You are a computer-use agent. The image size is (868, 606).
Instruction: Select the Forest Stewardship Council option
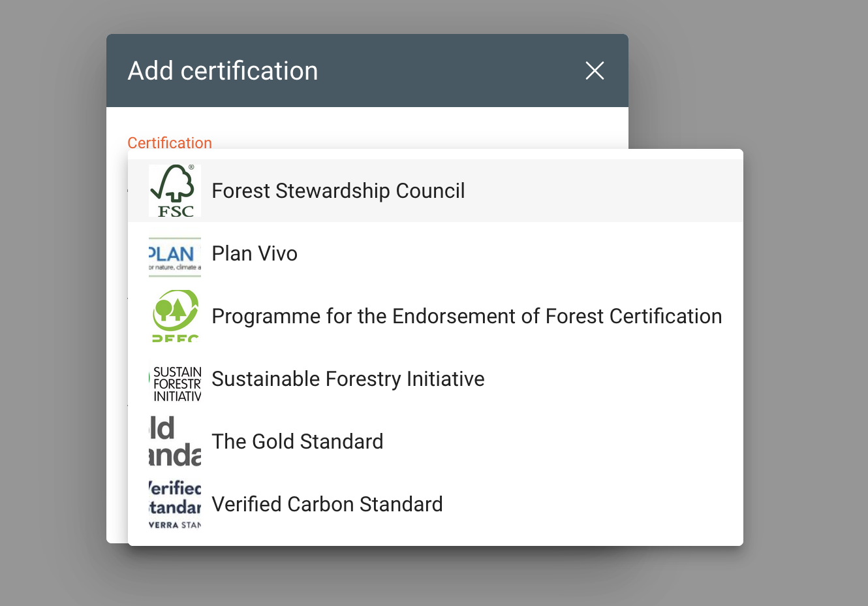[x=338, y=191]
